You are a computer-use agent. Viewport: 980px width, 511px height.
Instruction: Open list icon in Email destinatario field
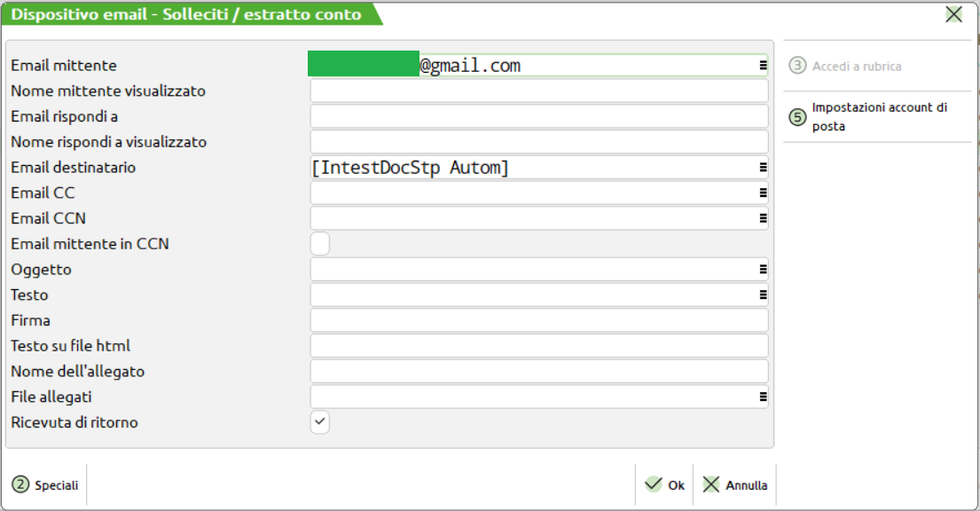point(762,168)
